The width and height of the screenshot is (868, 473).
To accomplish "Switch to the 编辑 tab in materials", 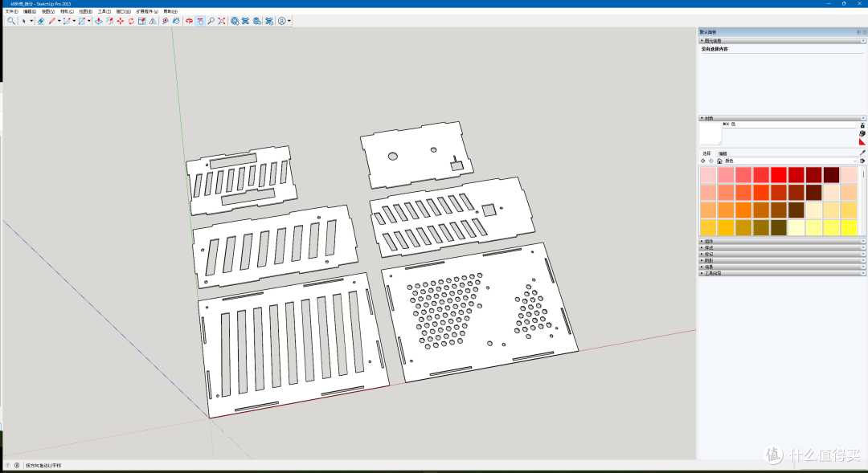I will [723, 153].
